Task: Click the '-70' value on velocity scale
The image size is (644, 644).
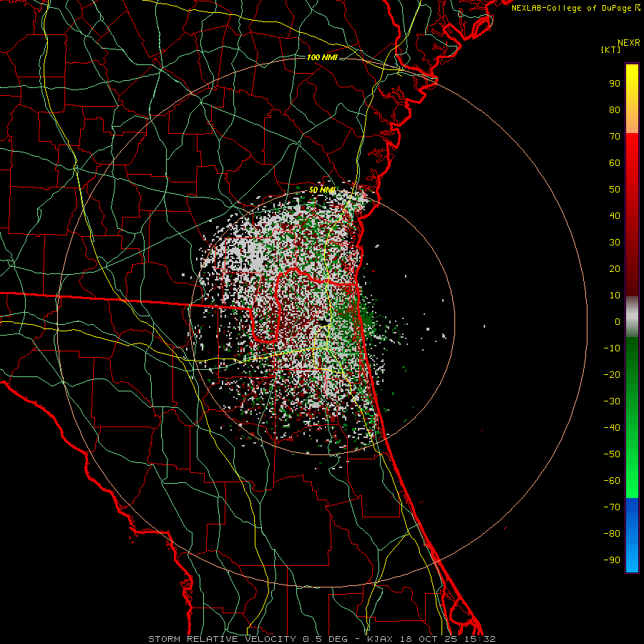Action: point(612,507)
